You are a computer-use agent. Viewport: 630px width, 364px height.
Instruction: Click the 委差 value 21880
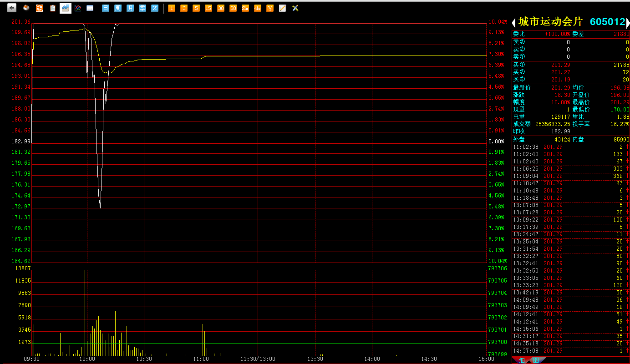tap(621, 34)
